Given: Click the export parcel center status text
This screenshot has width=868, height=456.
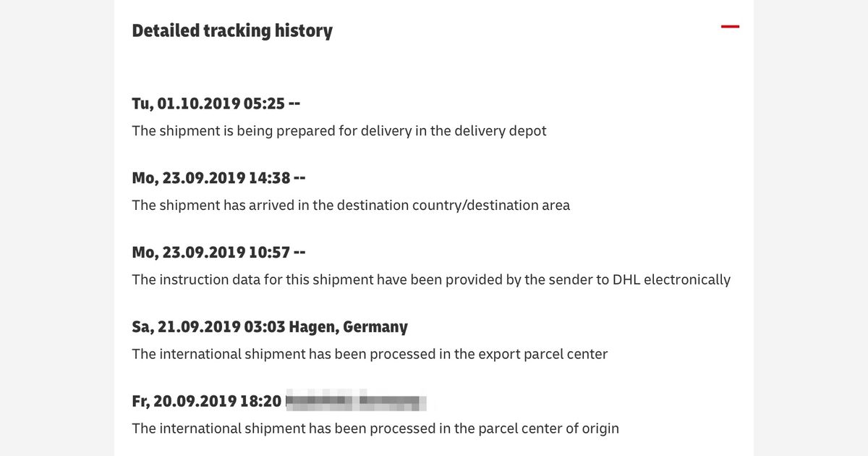Looking at the screenshot, I should point(370,354).
